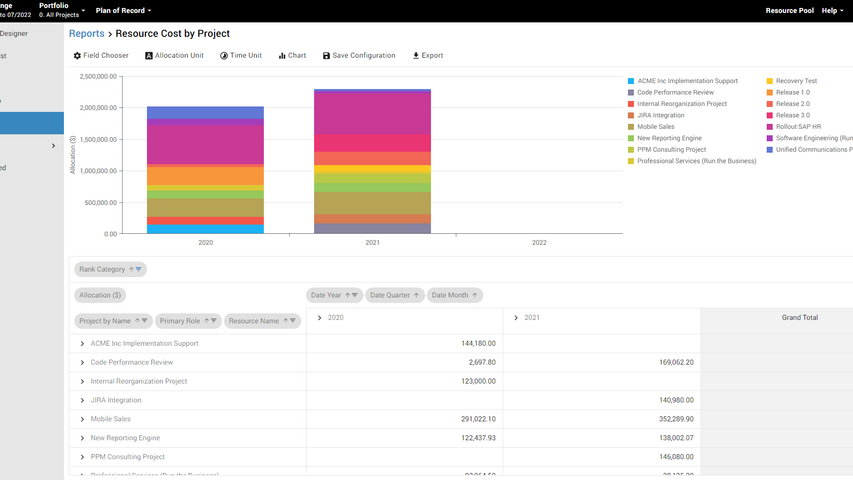Click the 2021 stacked bar in chart
The height and width of the screenshot is (480, 853).
point(372,160)
